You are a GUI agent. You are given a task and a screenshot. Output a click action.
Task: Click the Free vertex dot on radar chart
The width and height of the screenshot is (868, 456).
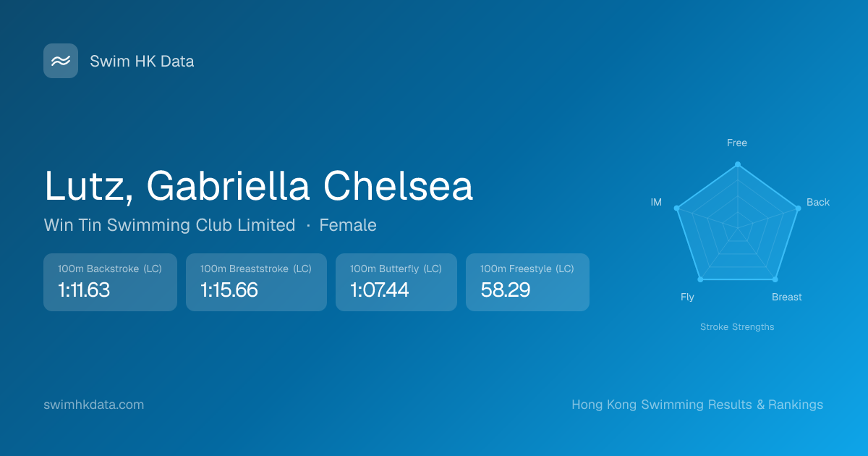[x=738, y=164]
